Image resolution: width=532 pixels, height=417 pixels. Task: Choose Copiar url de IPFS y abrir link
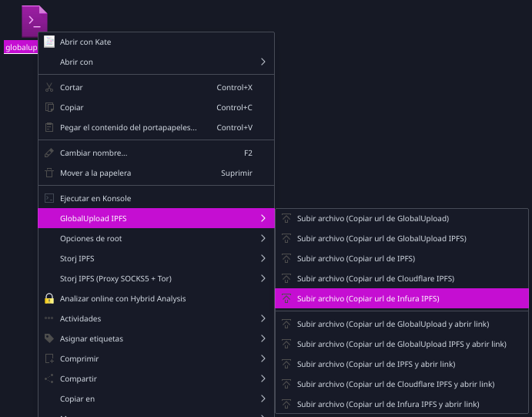[402, 364]
